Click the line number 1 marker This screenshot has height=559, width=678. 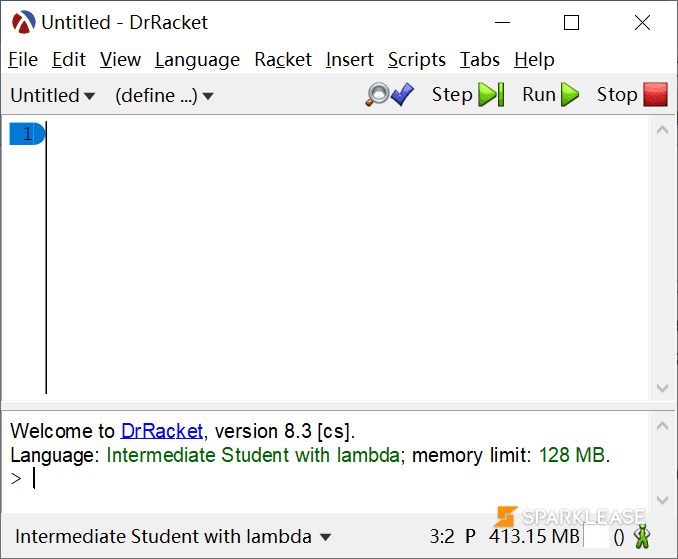(27, 134)
